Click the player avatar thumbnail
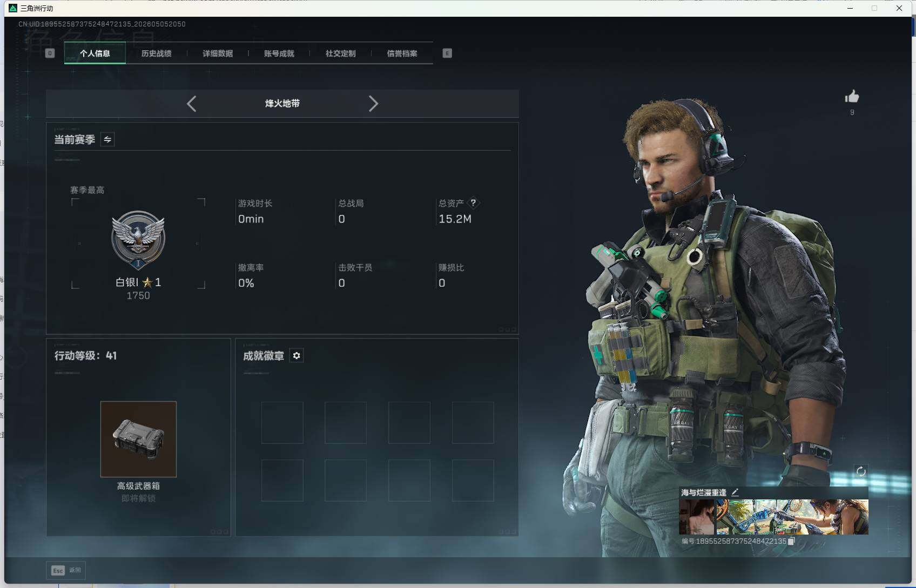The image size is (916, 588). (697, 517)
